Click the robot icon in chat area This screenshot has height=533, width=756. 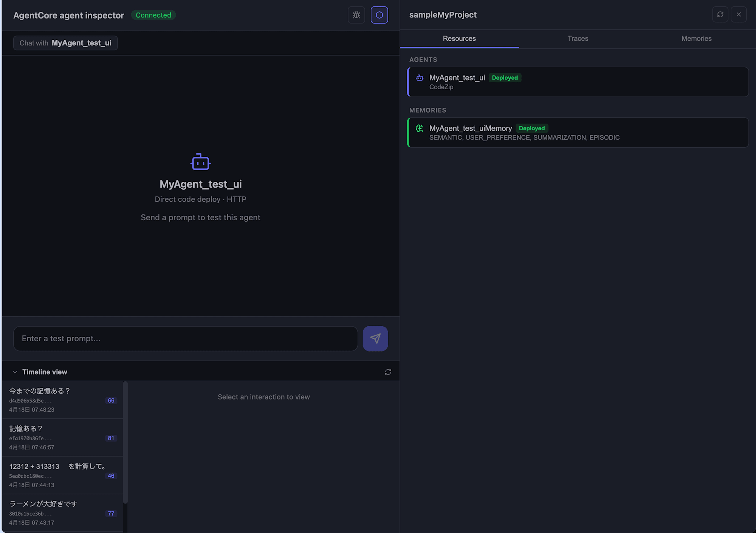tap(200, 162)
